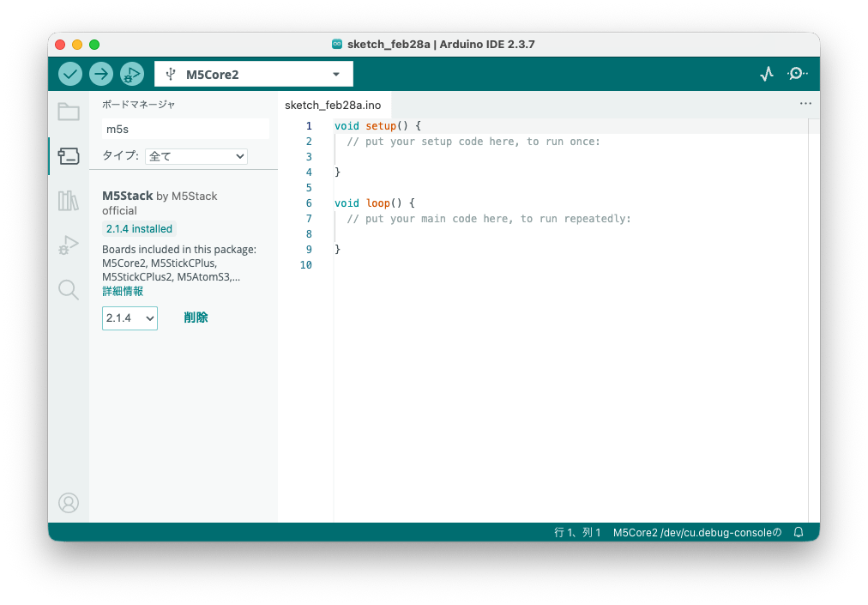Click the Verify sketch checkmark button

(70, 74)
